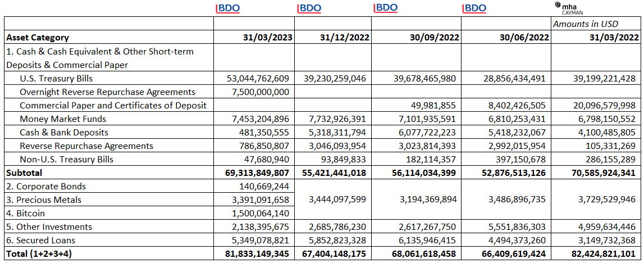
Task: Click the merged cell value 3,444,097,599
Action: pos(337,199)
